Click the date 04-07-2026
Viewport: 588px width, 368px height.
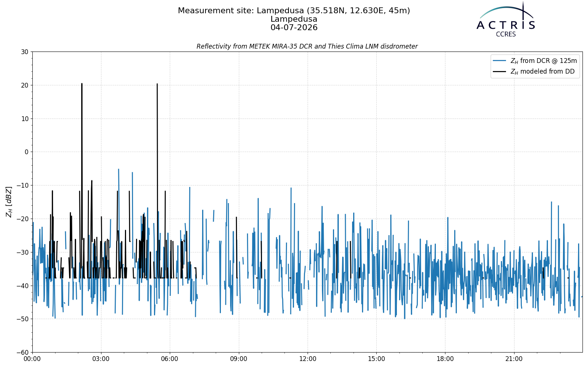pos(294,28)
